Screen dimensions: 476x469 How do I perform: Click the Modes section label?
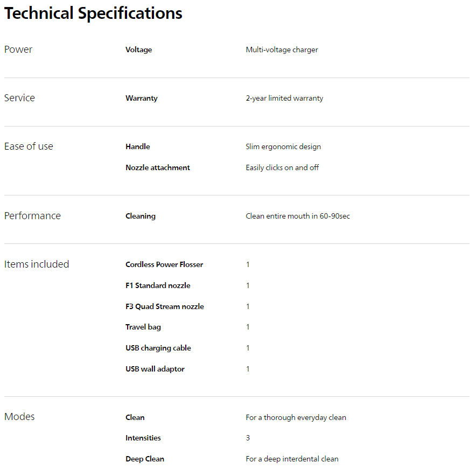click(x=19, y=417)
